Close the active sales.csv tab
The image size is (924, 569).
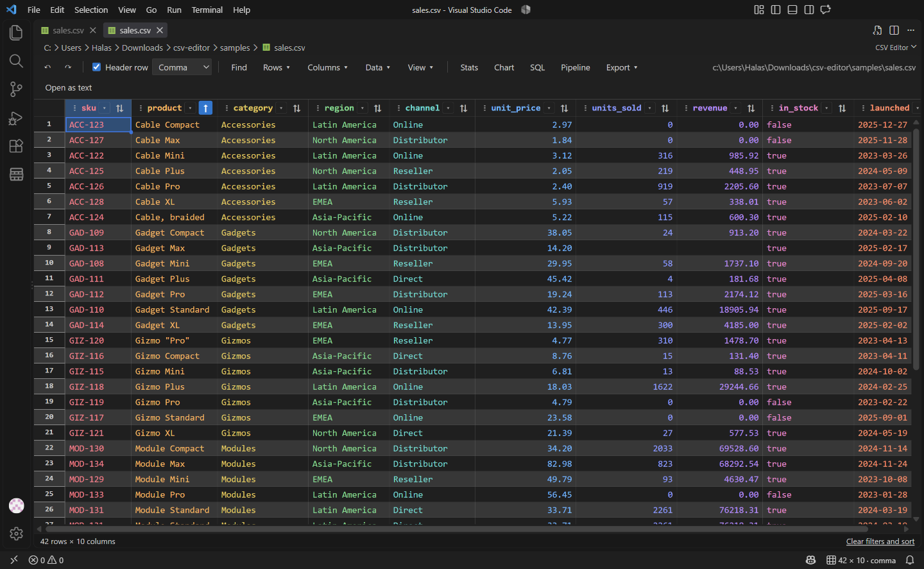(x=160, y=30)
